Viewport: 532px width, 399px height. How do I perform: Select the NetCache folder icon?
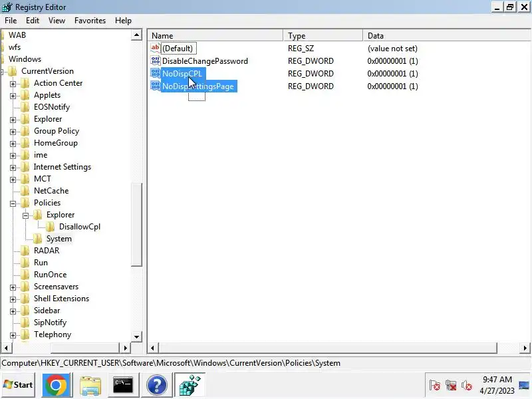(25, 191)
